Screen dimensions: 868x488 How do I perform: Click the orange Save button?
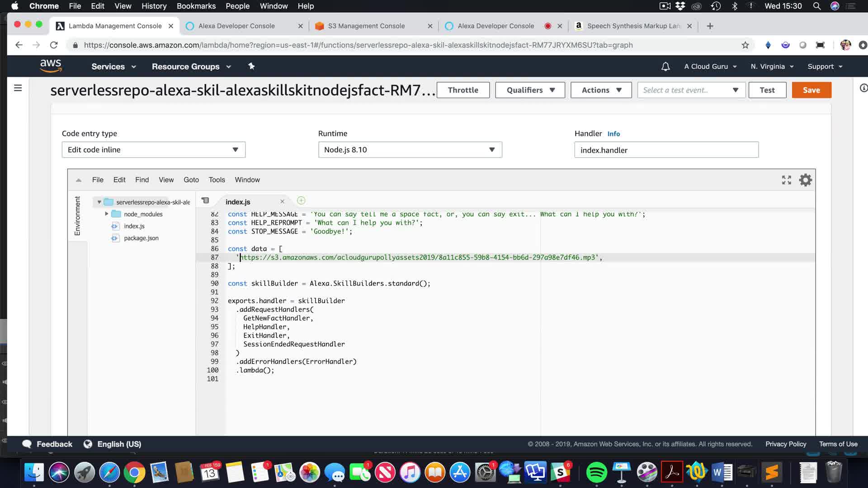pos(811,90)
